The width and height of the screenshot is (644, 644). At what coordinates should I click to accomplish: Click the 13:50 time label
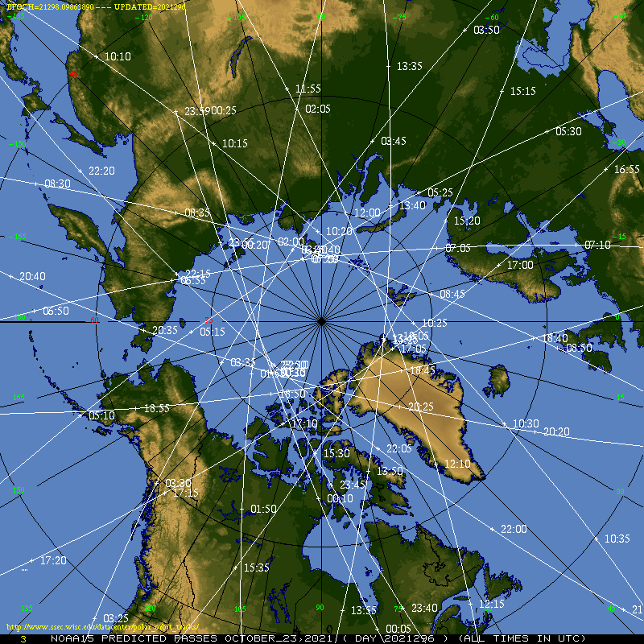tap(390, 471)
